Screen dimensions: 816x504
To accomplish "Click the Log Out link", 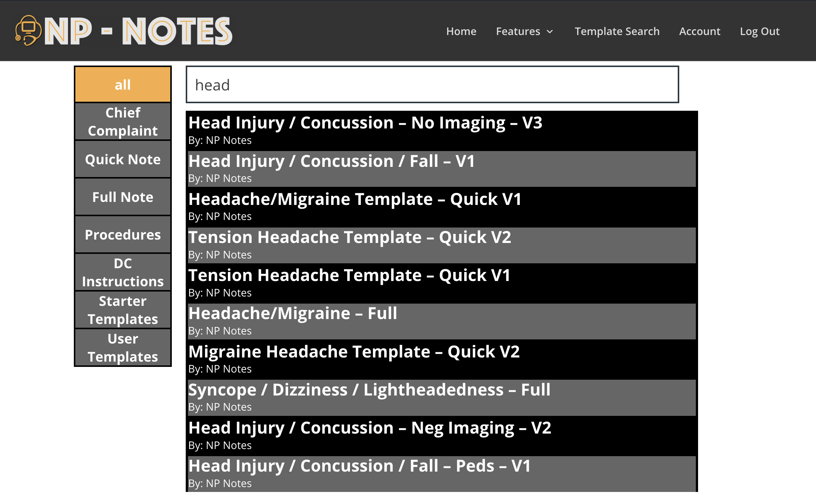I will [759, 31].
